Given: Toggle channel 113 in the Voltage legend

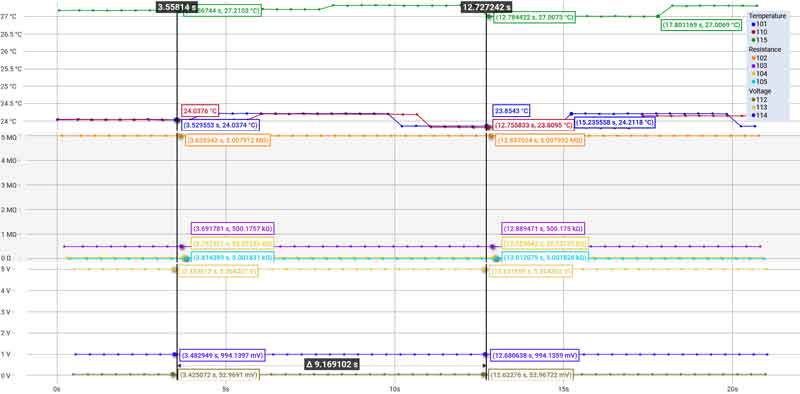Looking at the screenshot, I should click(x=760, y=107).
